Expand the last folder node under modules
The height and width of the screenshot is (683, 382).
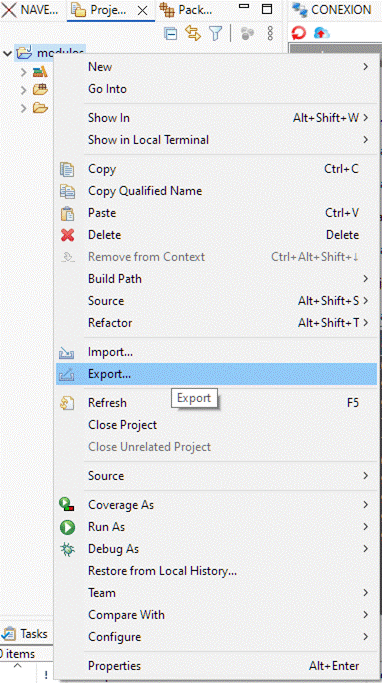(24, 108)
